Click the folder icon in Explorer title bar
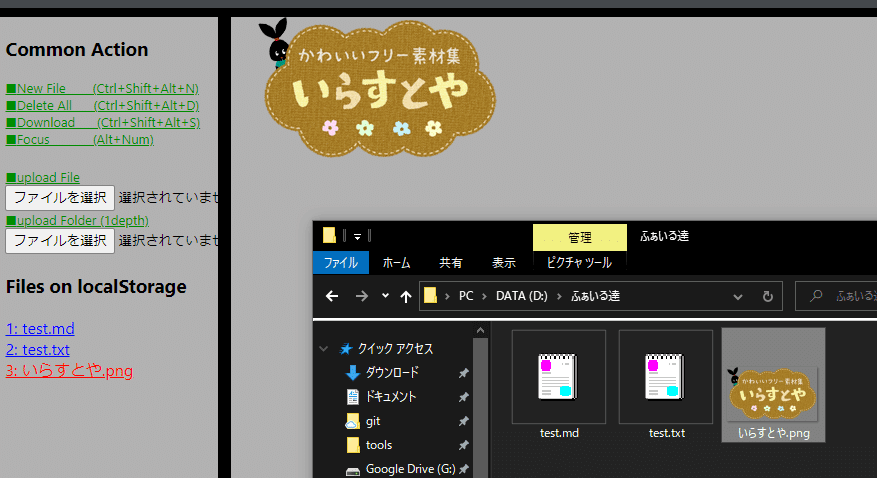877x478 pixels. 329,235
